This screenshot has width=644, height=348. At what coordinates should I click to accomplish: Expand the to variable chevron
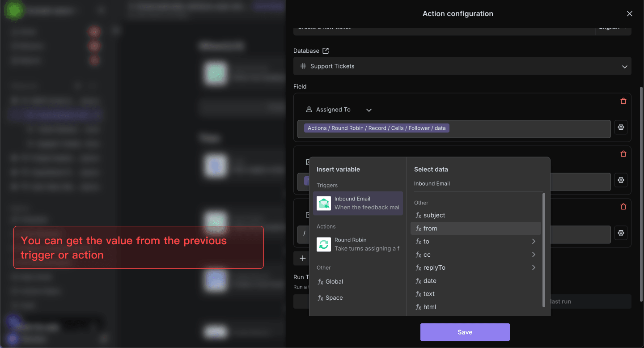[534, 242]
